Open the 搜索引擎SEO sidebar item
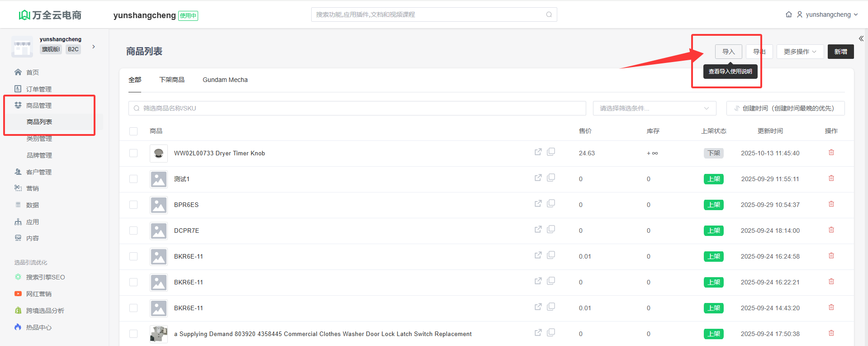Screen dimensions: 868x346 (45, 277)
